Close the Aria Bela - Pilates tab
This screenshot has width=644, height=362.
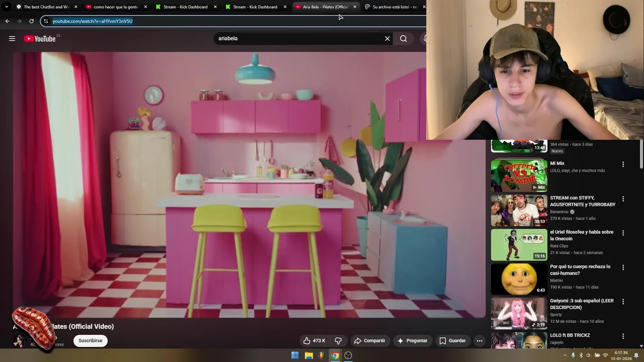click(x=355, y=7)
